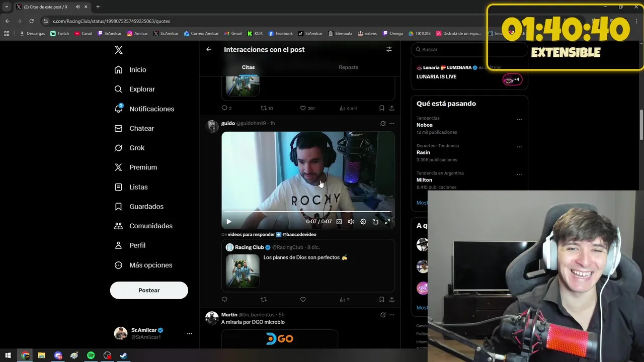Reload the page in Chrome
The image size is (644, 362).
(x=31, y=21)
